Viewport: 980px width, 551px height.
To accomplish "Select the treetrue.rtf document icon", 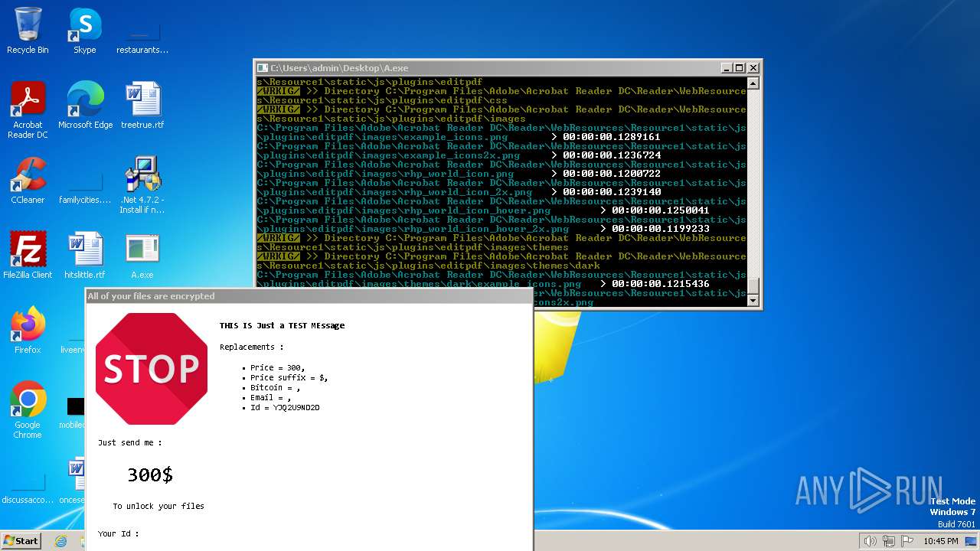I will (x=142, y=106).
